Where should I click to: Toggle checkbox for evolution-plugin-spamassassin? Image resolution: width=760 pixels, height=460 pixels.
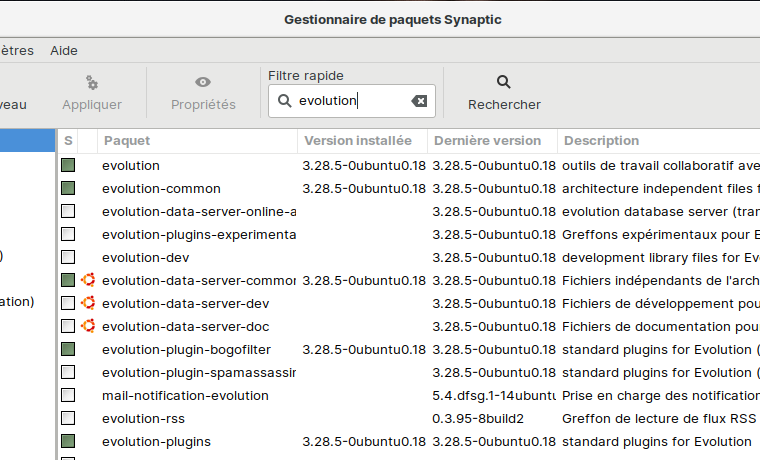68,372
